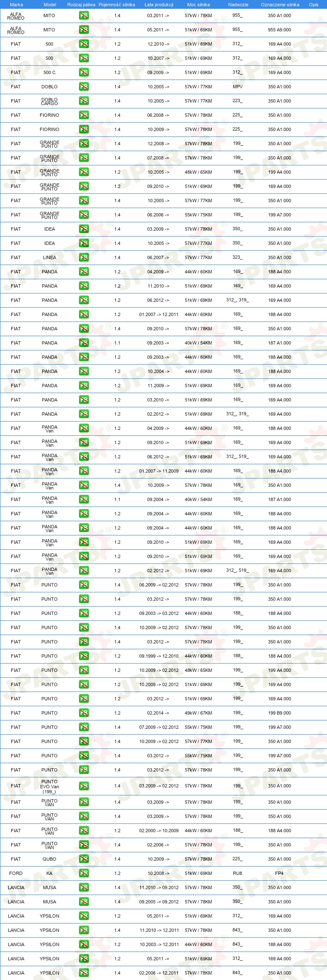Click fuel icon in GRANDE PUNTO 12.2008 row
The image size is (327, 980).
pyautogui.click(x=84, y=144)
